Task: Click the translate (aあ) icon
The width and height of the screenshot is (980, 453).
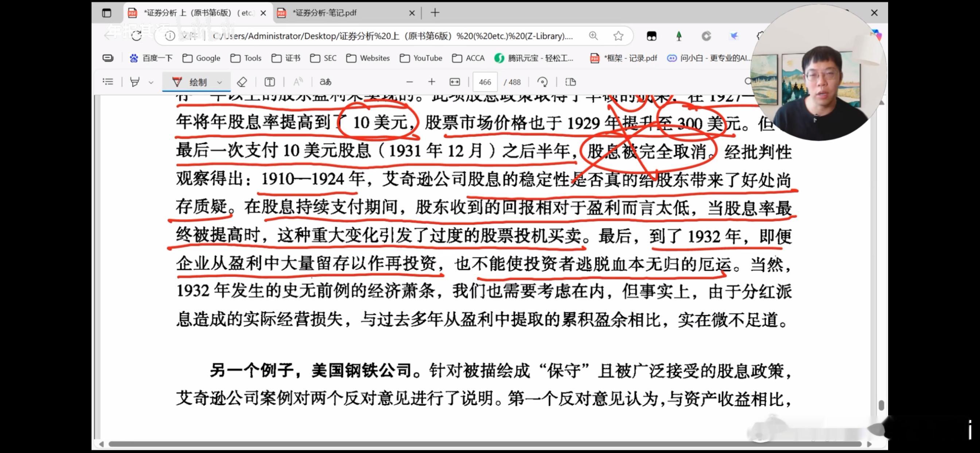Action: tap(325, 82)
